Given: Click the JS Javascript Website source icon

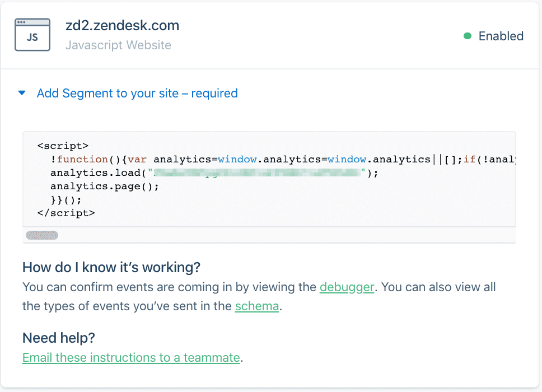Looking at the screenshot, I should click(x=32, y=35).
